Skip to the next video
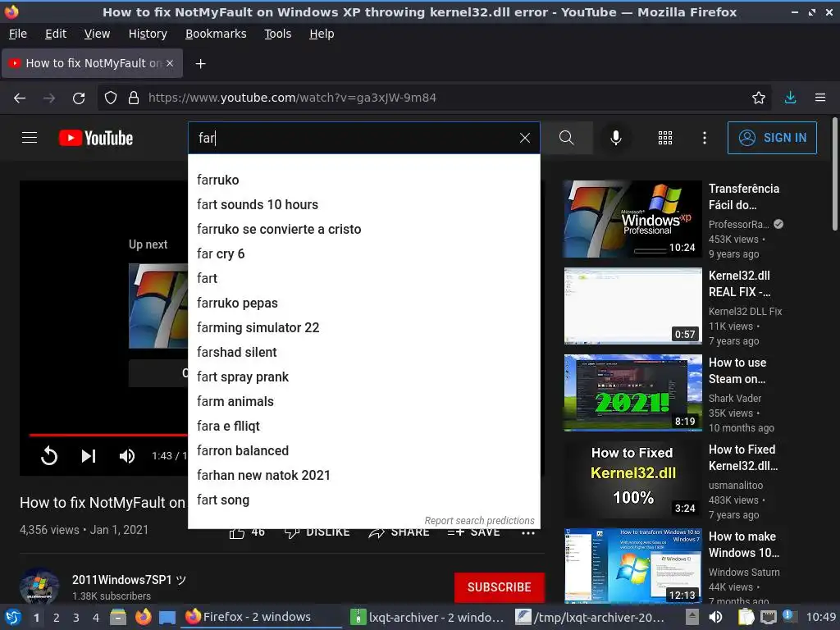Screen dimensions: 840x630 click(89, 456)
